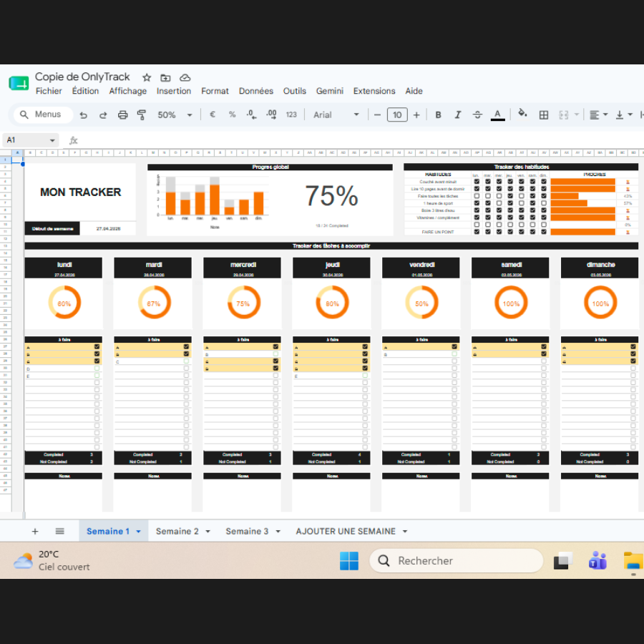Open the Édition menu
The image size is (644, 644).
85,91
